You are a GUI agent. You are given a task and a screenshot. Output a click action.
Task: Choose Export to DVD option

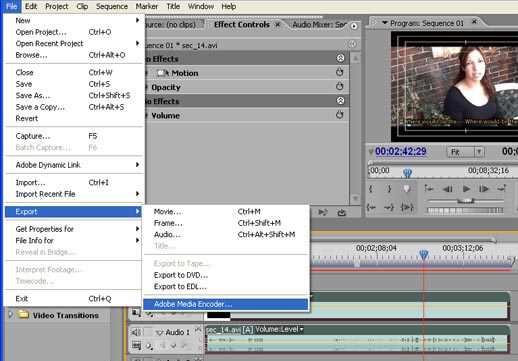(x=226, y=275)
